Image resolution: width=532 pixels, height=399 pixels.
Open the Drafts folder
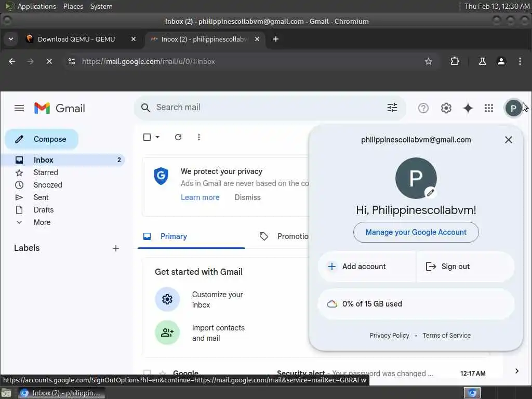[44, 210]
